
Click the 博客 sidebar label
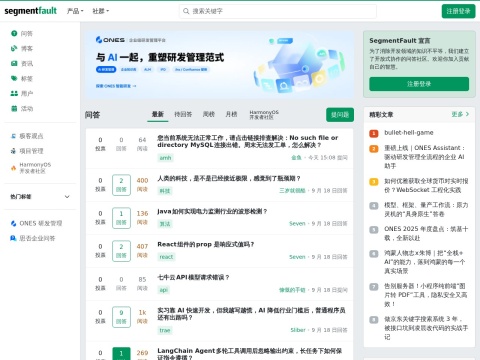pyautogui.click(x=27, y=48)
